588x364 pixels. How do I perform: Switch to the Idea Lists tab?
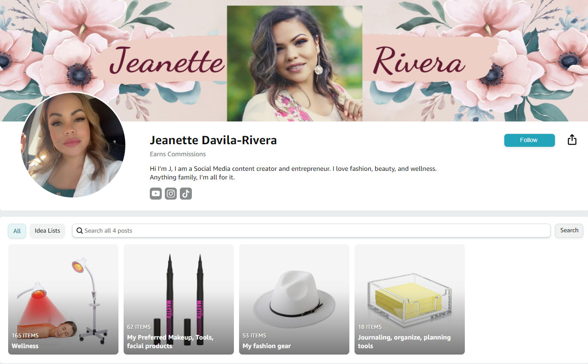coord(47,231)
